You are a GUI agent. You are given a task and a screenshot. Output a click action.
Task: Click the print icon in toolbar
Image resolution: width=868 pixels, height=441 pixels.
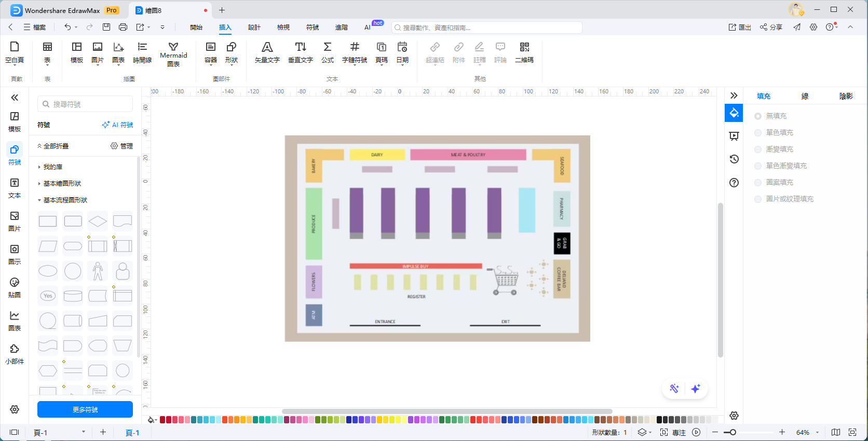click(x=123, y=27)
